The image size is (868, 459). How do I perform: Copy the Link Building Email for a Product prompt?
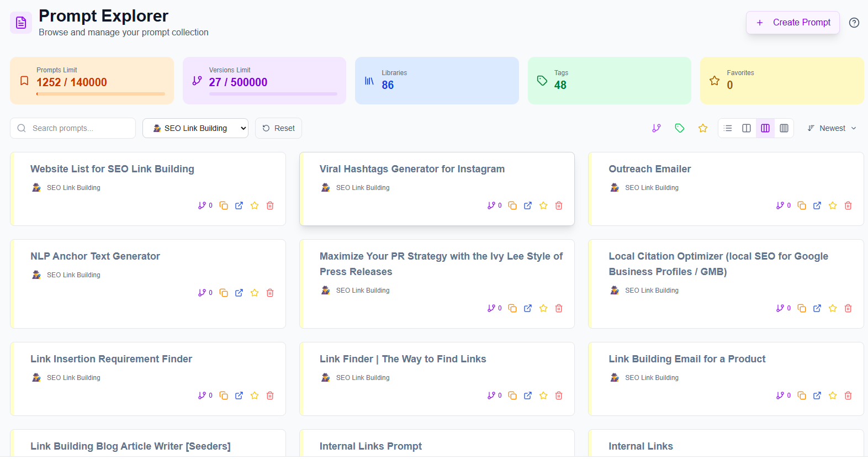click(802, 395)
